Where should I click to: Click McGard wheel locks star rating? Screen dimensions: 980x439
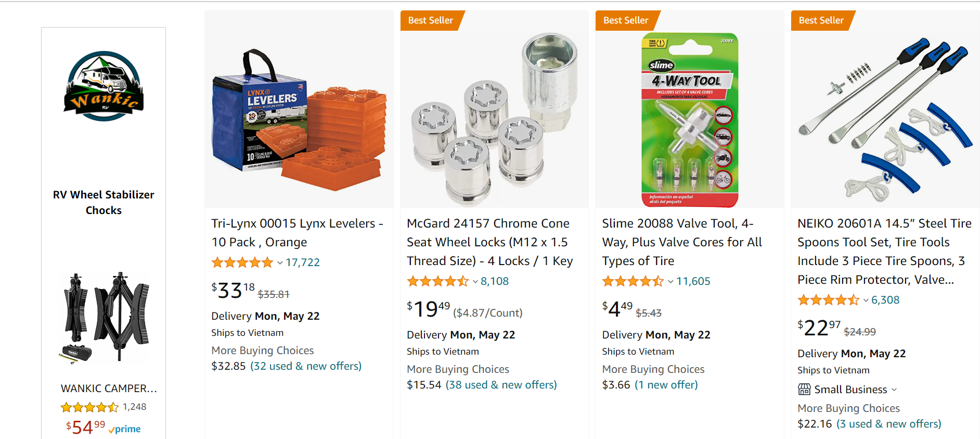click(437, 281)
